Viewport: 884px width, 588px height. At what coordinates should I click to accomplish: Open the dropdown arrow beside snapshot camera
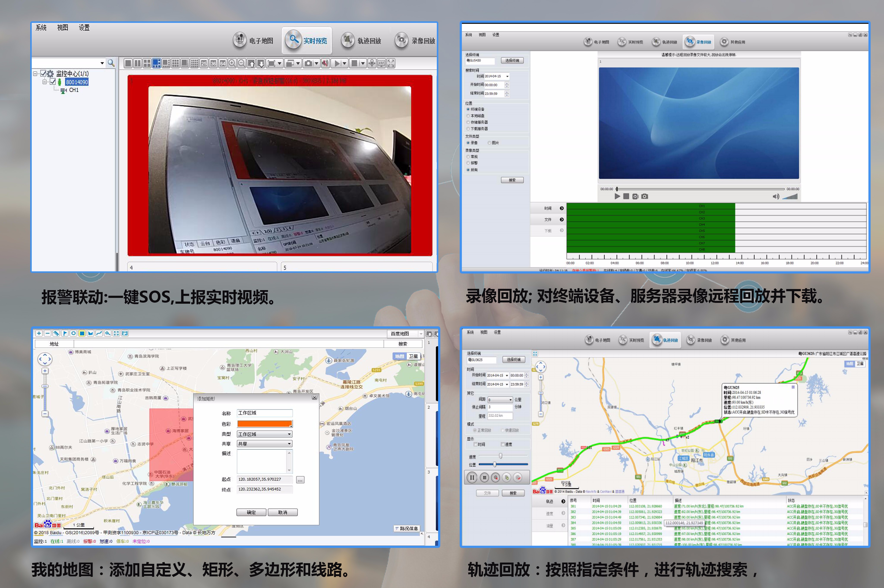point(316,63)
